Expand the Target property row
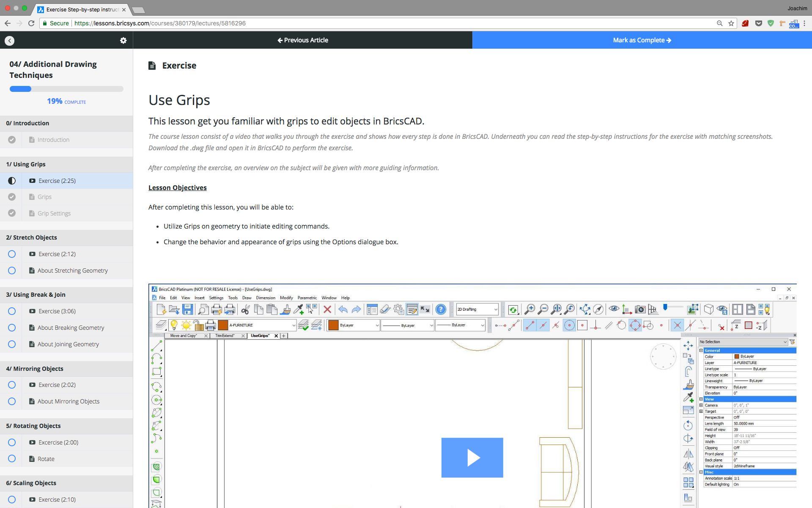 pos(701,411)
